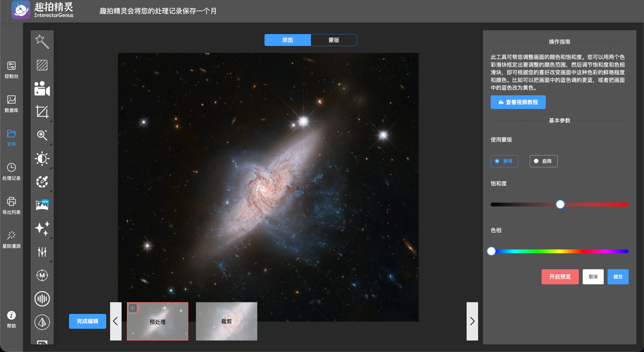Go to next history step arrow
The height and width of the screenshot is (352, 644).
pyautogui.click(x=472, y=321)
